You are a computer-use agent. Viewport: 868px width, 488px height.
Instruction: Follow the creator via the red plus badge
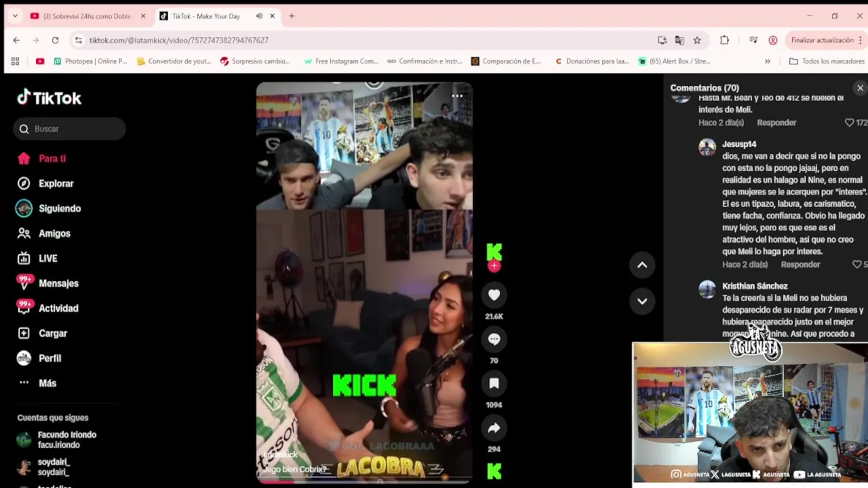(x=494, y=266)
